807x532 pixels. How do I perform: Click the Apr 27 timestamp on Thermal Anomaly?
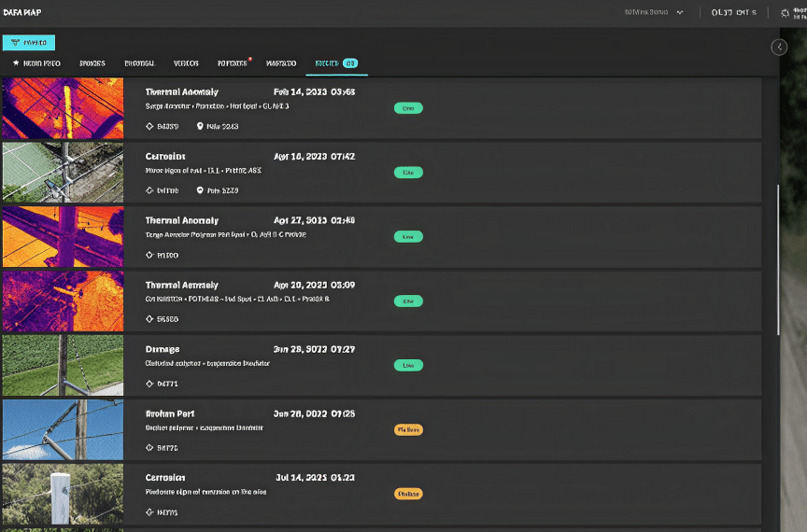coord(314,220)
